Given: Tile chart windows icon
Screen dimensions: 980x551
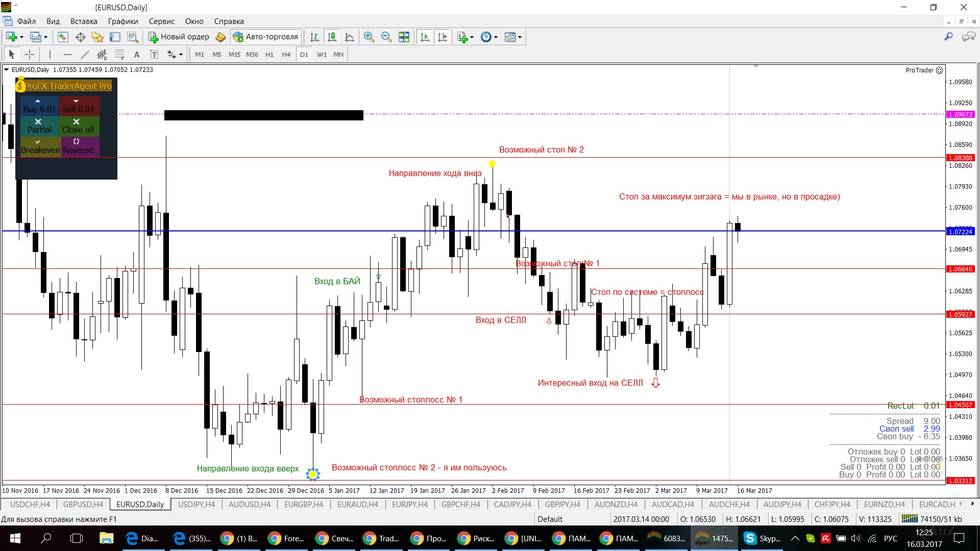Looking at the screenshot, I should click(x=404, y=37).
